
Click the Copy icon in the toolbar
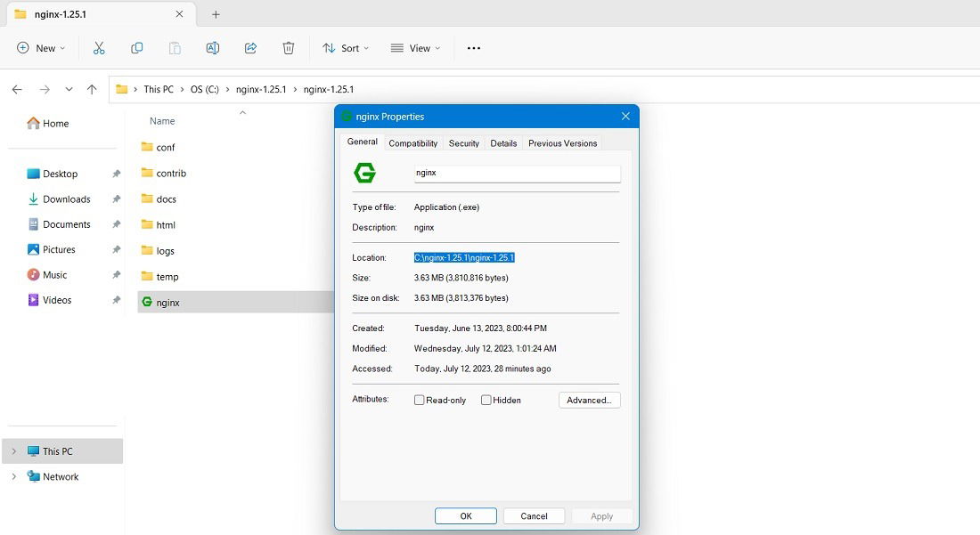(x=136, y=48)
